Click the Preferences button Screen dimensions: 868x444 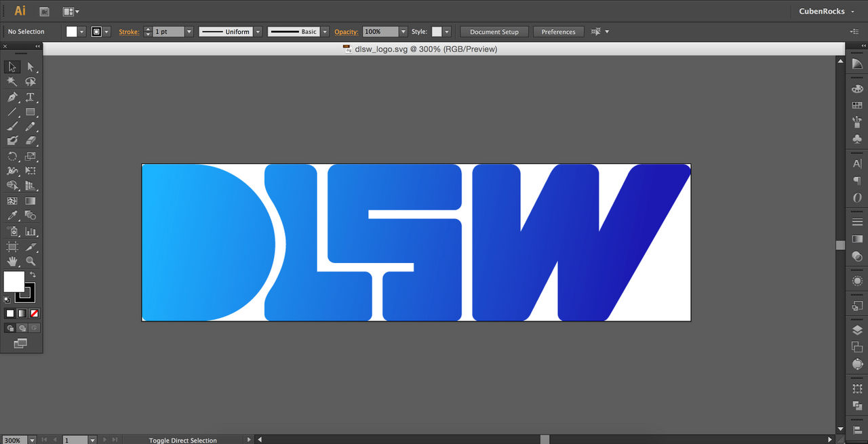click(x=558, y=32)
